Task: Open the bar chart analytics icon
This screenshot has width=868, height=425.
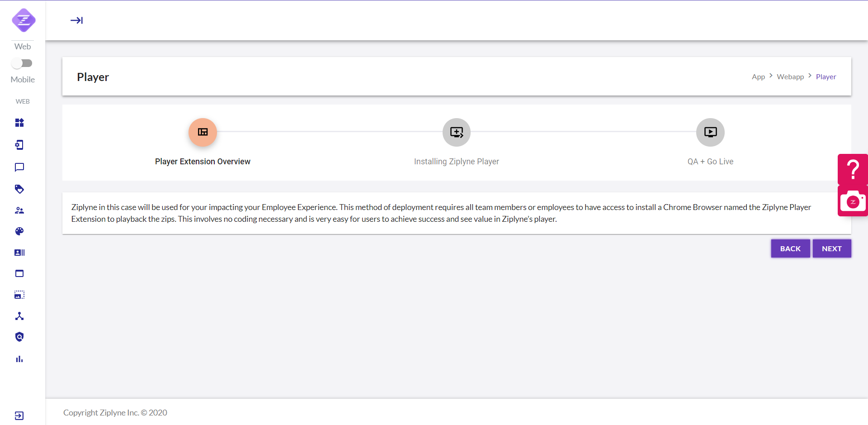Action: [x=19, y=359]
